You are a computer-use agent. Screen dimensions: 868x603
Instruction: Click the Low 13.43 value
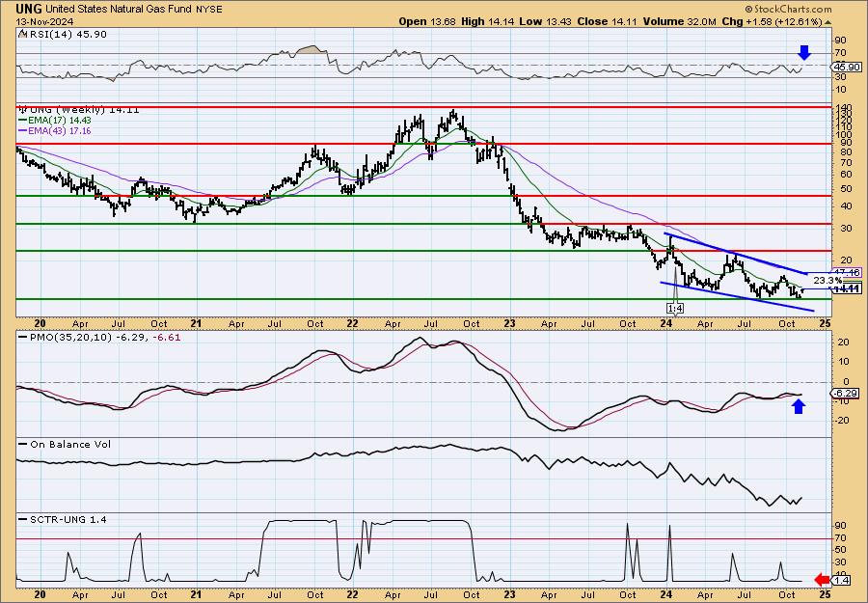tap(545, 21)
